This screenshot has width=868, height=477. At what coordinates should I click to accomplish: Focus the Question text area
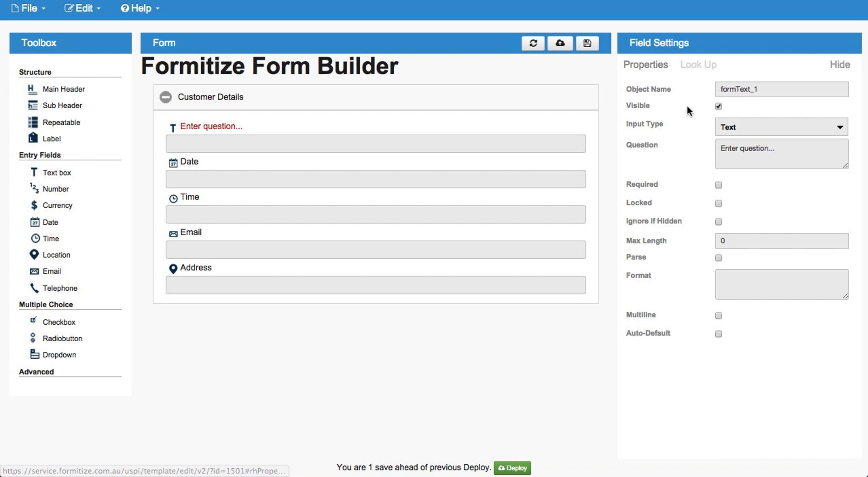click(782, 154)
